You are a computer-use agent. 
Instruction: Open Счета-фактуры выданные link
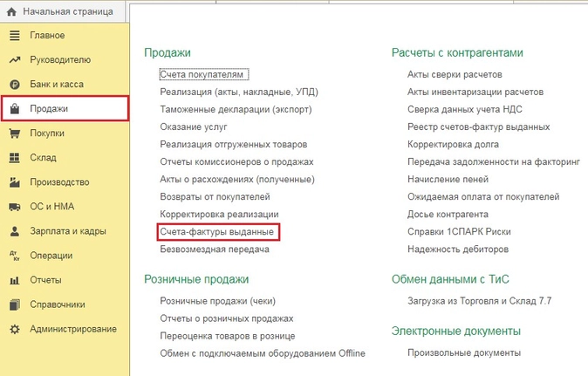(217, 232)
